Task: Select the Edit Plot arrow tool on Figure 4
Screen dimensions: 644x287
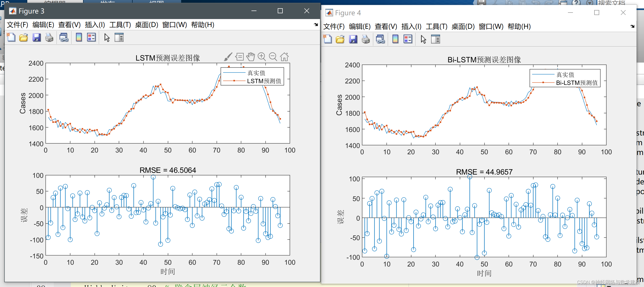Action: [x=423, y=39]
